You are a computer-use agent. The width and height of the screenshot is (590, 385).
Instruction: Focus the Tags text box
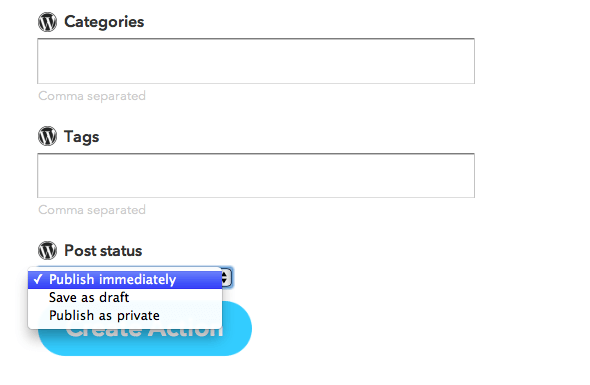click(256, 175)
